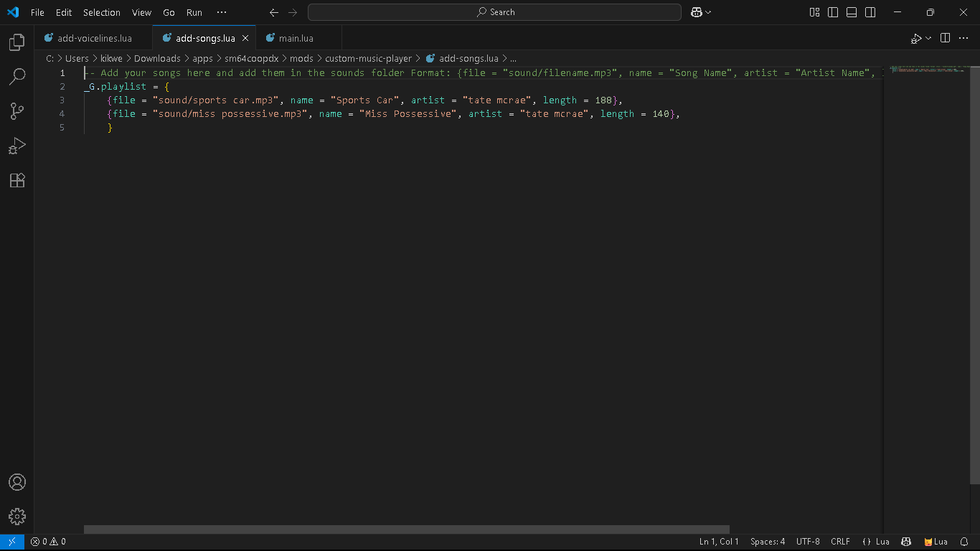This screenshot has width=980, height=551.
Task: Open the Manage settings gear
Action: pos(17,516)
